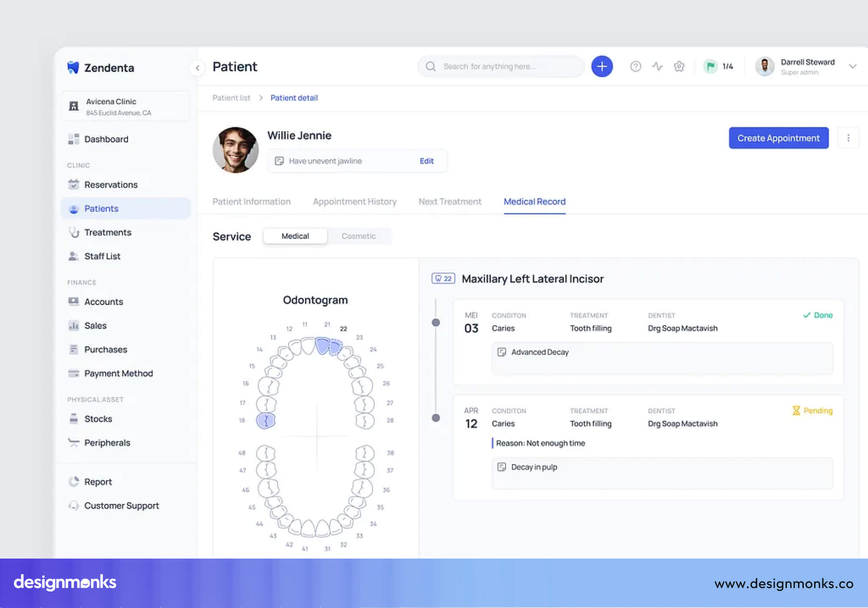
Task: Open settings with the gear icon
Action: pyautogui.click(x=679, y=66)
